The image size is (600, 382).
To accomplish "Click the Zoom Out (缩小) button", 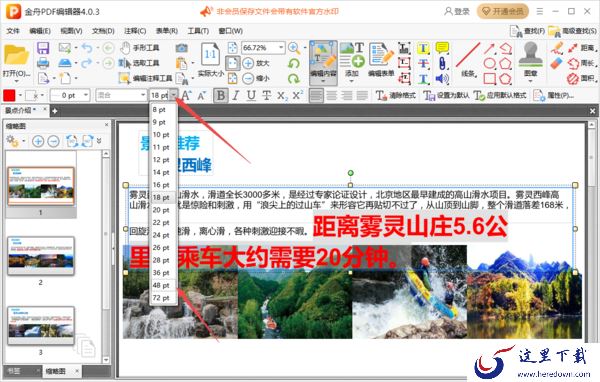I will [256, 78].
